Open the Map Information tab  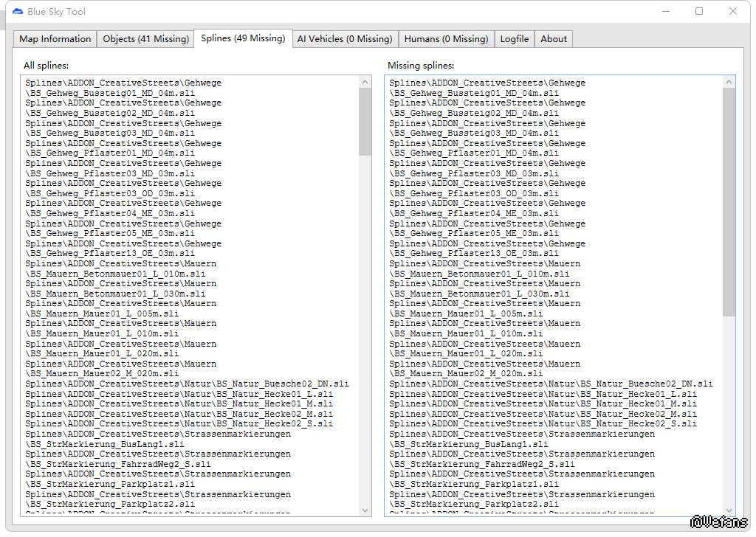[x=55, y=39]
